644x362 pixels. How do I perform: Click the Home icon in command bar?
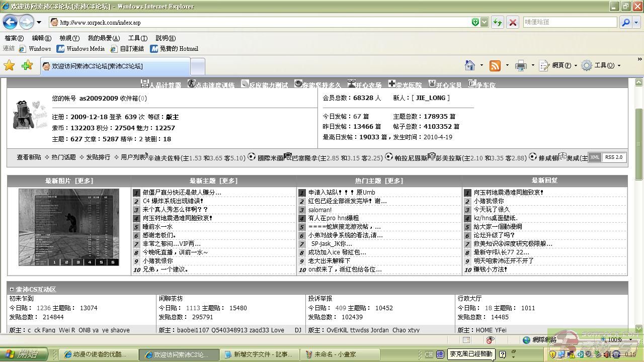tap(470, 65)
